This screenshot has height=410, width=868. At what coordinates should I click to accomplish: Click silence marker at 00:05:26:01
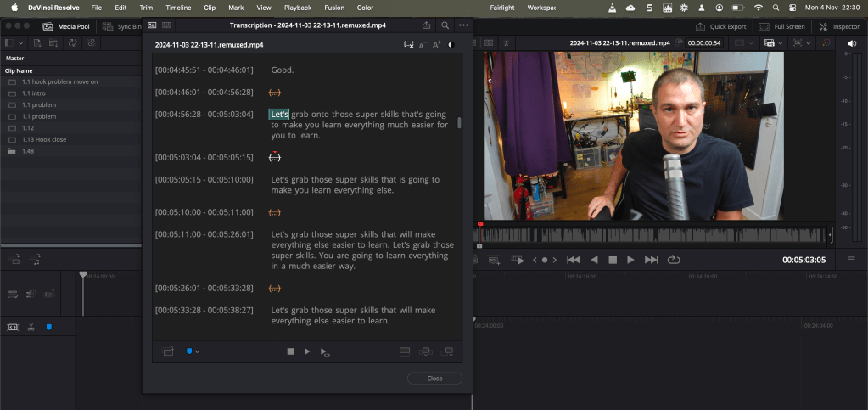click(275, 289)
